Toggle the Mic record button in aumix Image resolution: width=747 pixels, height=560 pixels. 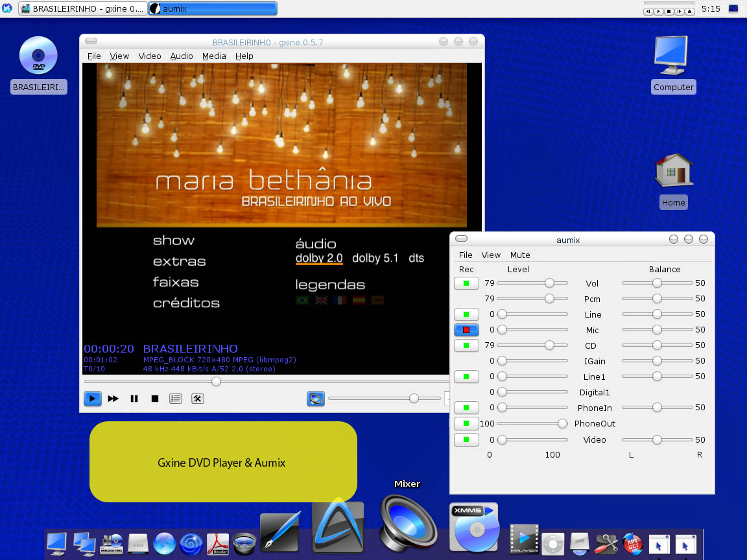tap(466, 330)
